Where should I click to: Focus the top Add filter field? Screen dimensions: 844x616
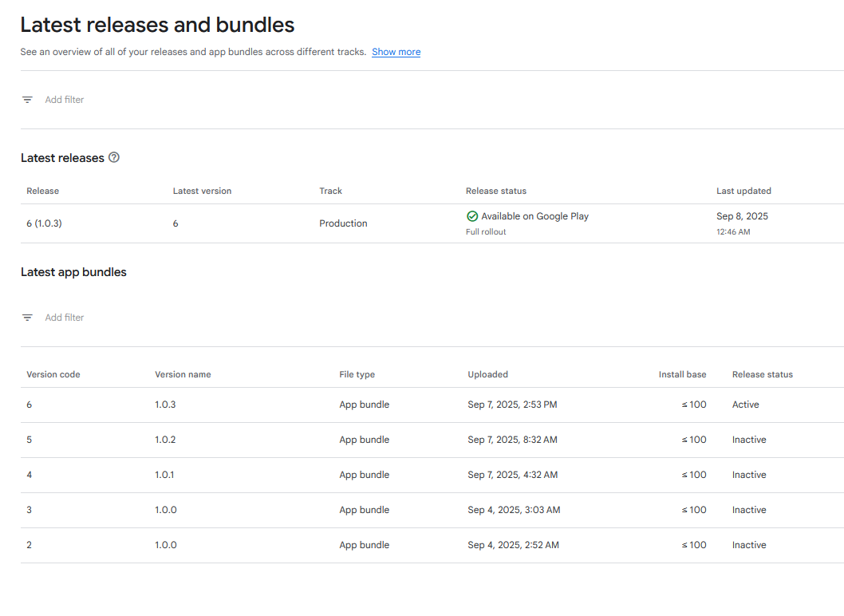tap(65, 100)
